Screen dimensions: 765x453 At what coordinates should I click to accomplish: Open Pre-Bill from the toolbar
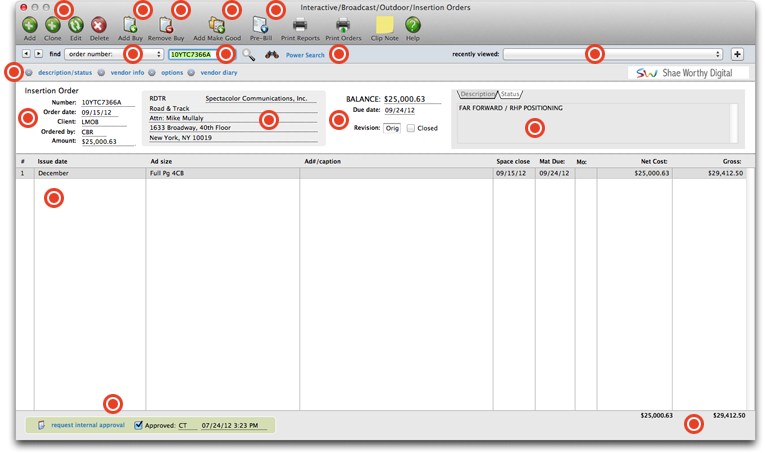(260, 24)
